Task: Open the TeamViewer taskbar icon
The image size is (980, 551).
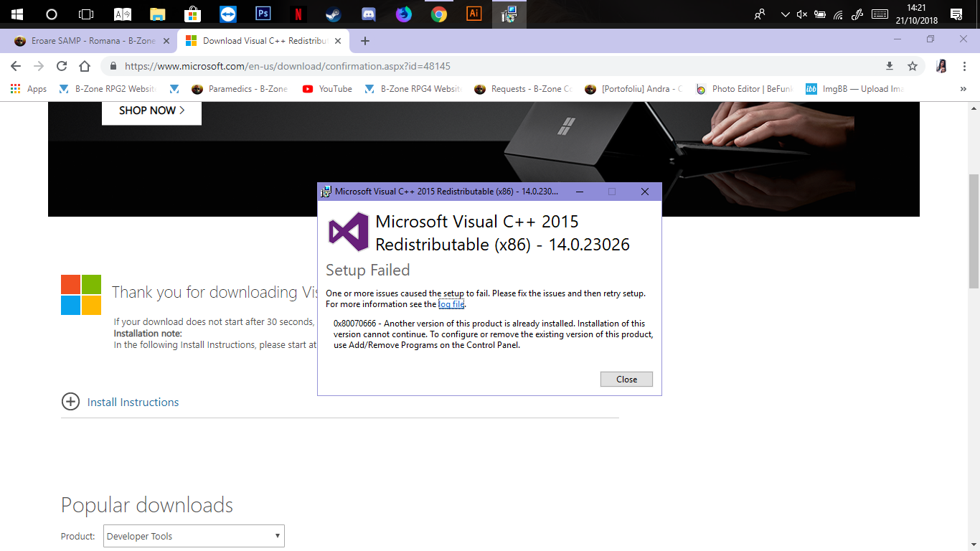Action: point(228,14)
